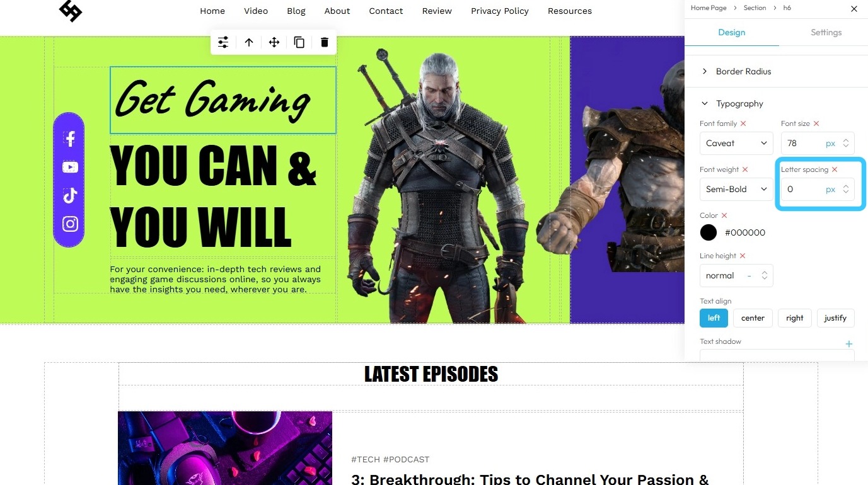
Task: Click h6 in the breadcrumb
Action: click(x=787, y=8)
